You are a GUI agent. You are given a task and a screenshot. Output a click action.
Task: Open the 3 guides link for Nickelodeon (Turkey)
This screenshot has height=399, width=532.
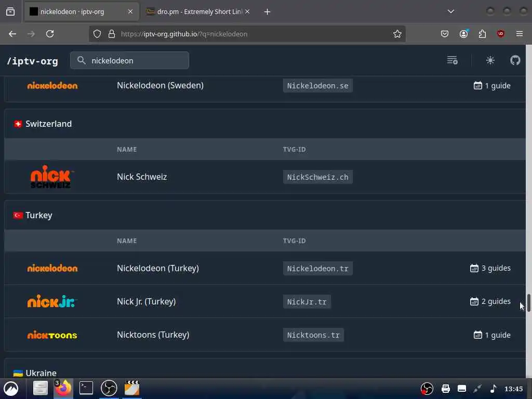(490, 269)
